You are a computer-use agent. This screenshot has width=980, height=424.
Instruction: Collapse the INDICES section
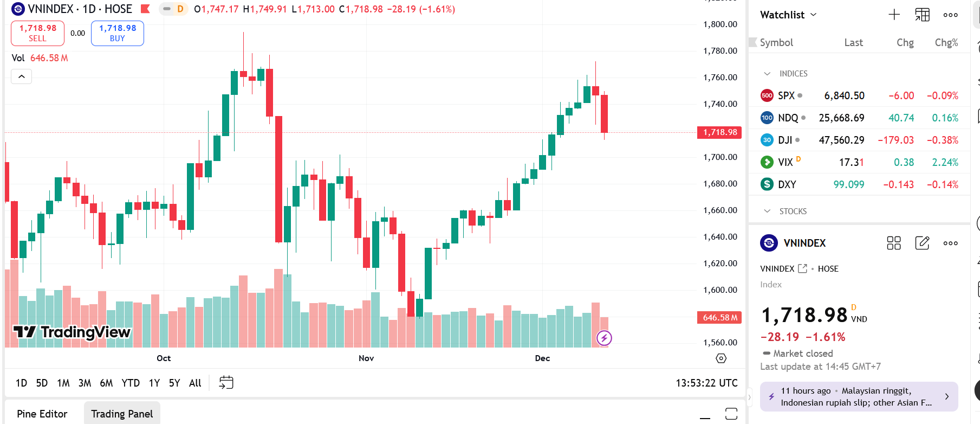pos(767,74)
